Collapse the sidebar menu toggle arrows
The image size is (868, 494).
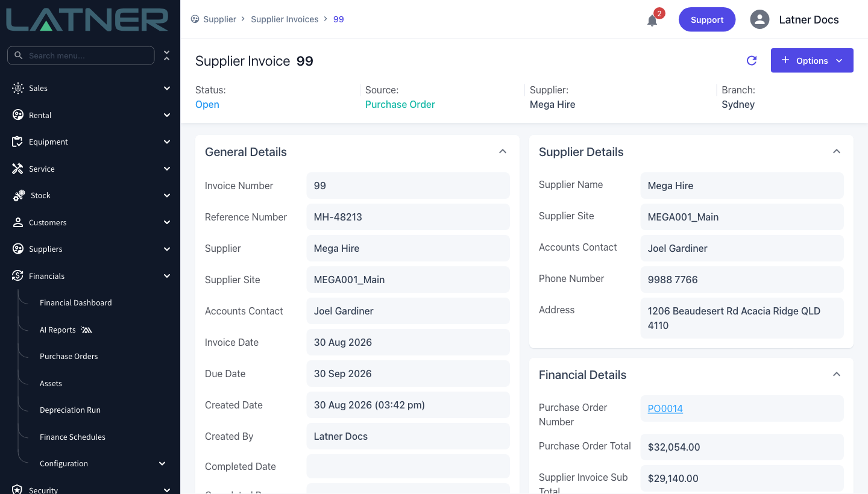[167, 55]
